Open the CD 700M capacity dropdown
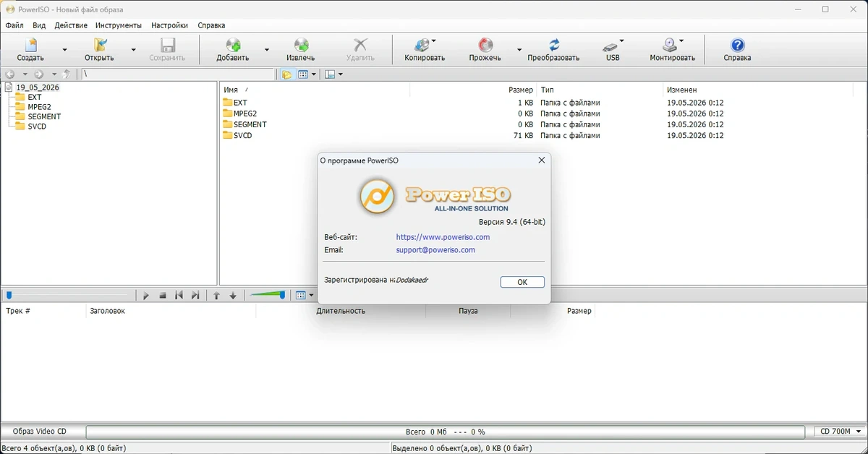 [x=839, y=432]
